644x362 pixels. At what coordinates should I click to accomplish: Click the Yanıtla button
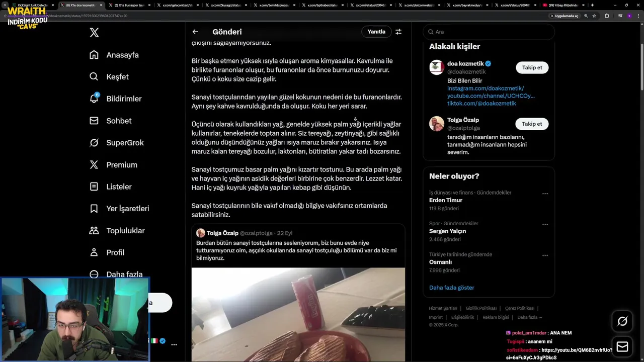pos(376,32)
